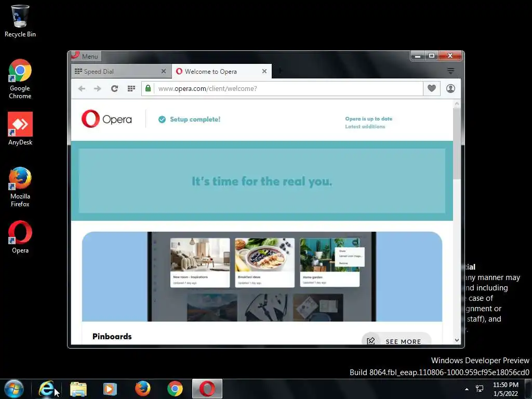Reload the current page
Image resolution: width=532 pixels, height=399 pixels.
coord(114,88)
